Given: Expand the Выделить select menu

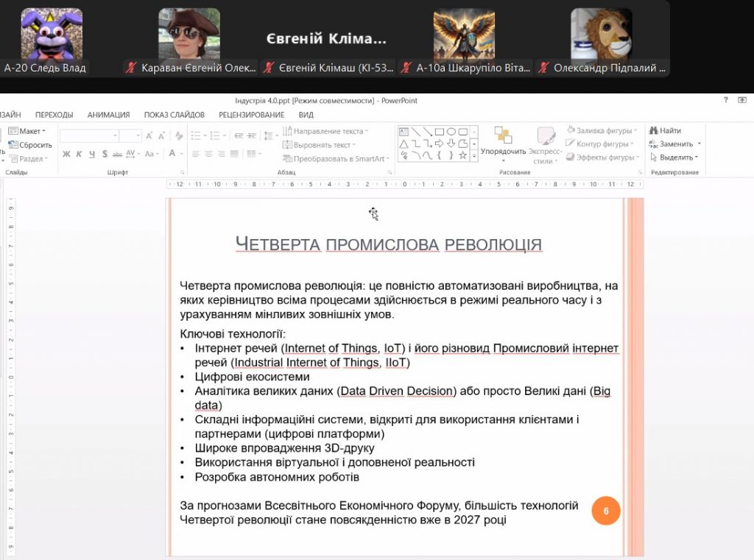Looking at the screenshot, I should coord(674,157).
